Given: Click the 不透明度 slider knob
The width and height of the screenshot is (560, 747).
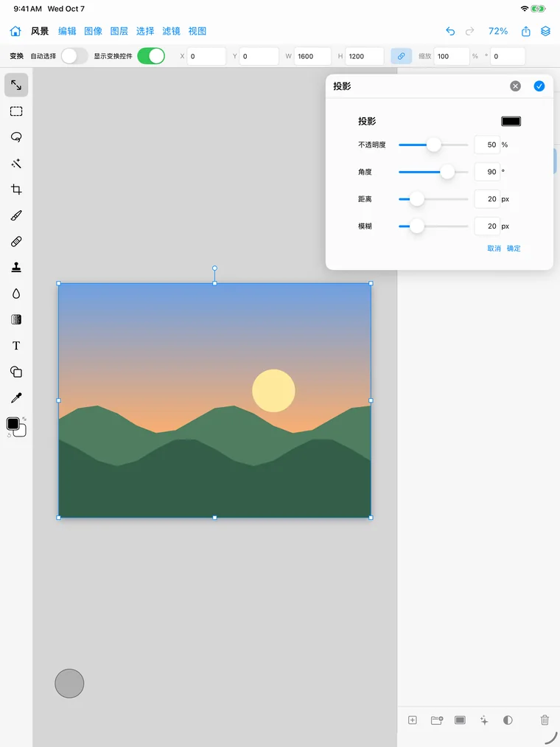Looking at the screenshot, I should point(433,145).
